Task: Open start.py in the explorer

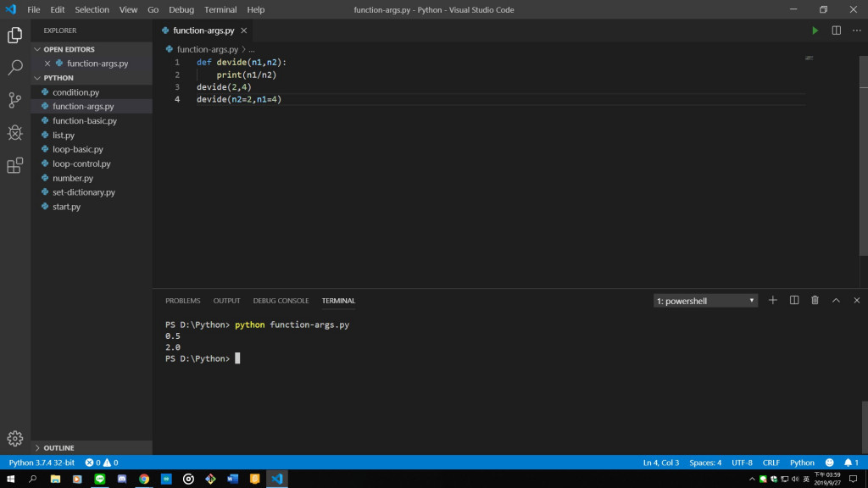Action: click(92, 207)
